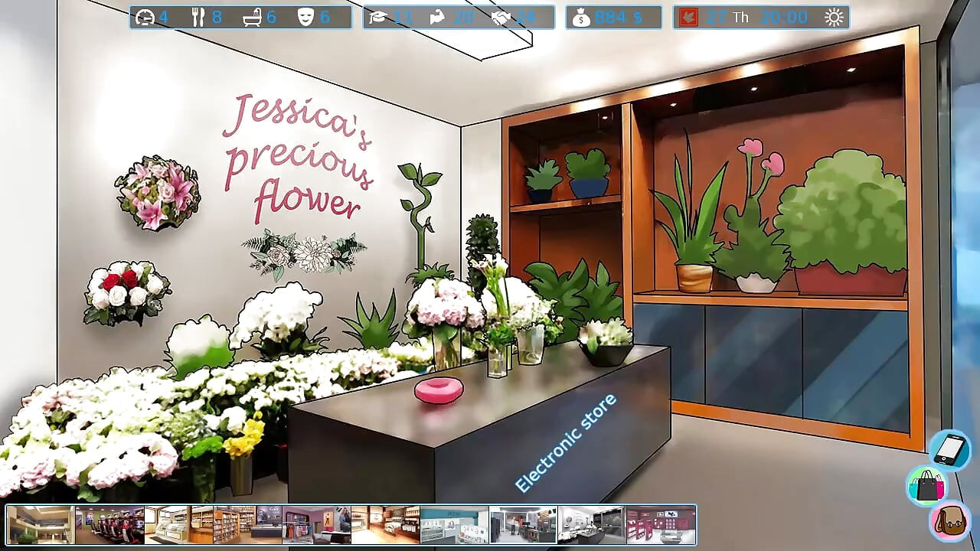The image size is (980, 551).
Task: Open the shopping bags icon
Action: click(926, 485)
